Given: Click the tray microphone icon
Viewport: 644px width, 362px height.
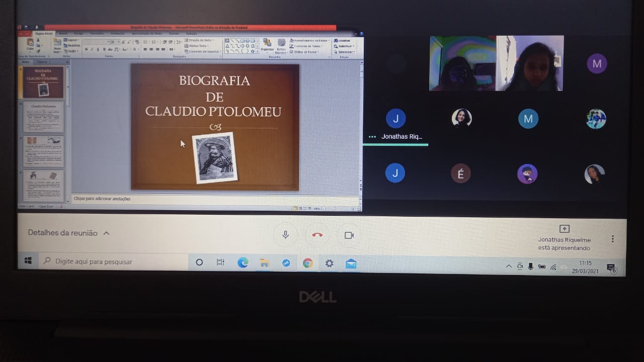Looking at the screenshot, I should pos(530,266).
